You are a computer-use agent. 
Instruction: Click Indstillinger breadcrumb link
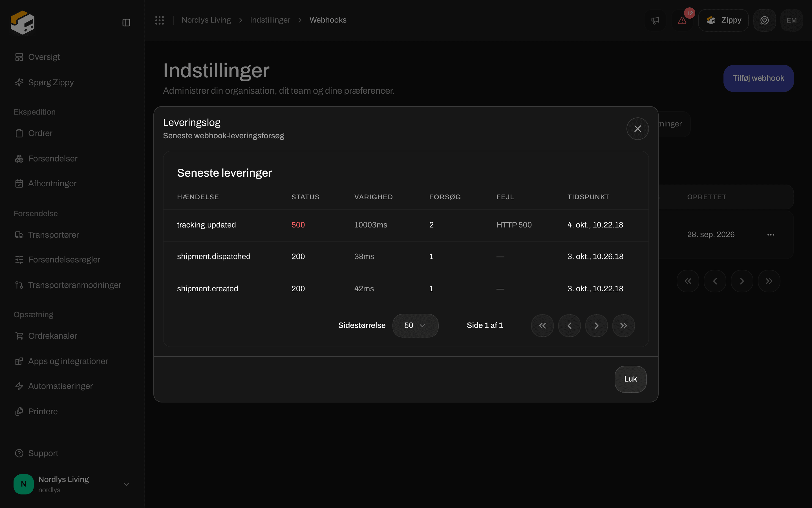270,20
